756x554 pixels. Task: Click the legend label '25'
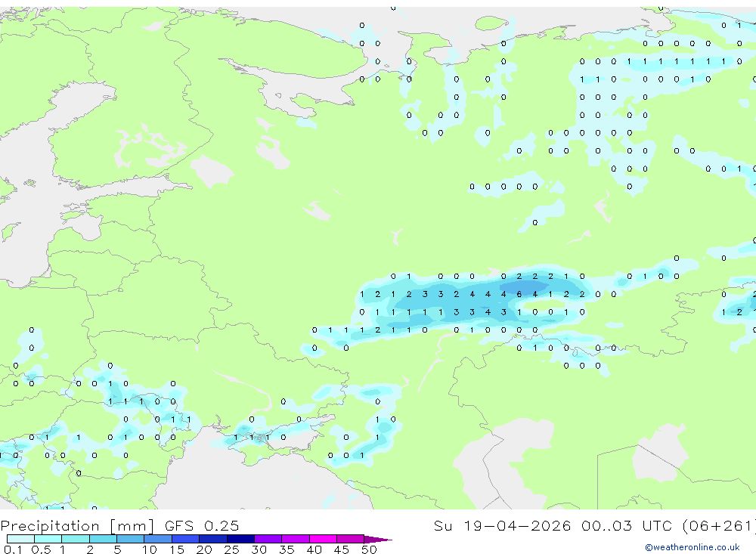231,549
